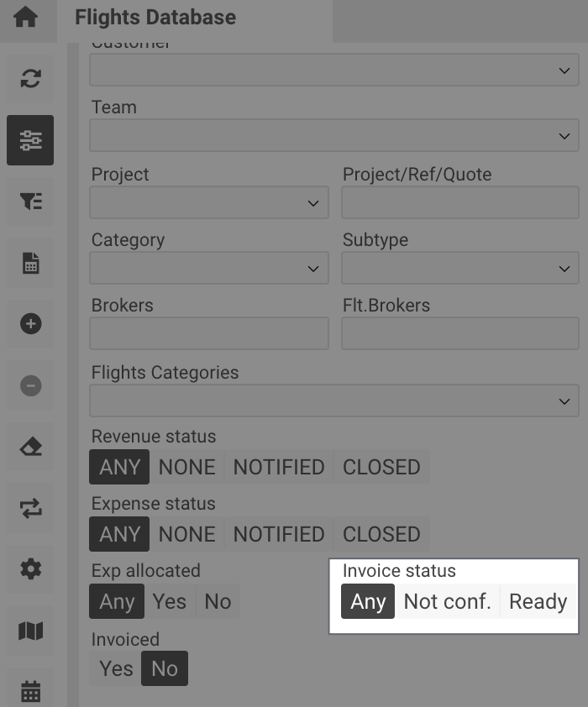
Task: Click inside the Brokers input field
Action: [208, 333]
